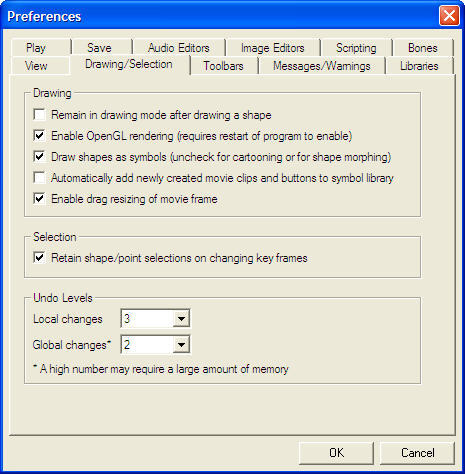
Task: Toggle Retain shape/point selections checkbox
Action: point(39,258)
